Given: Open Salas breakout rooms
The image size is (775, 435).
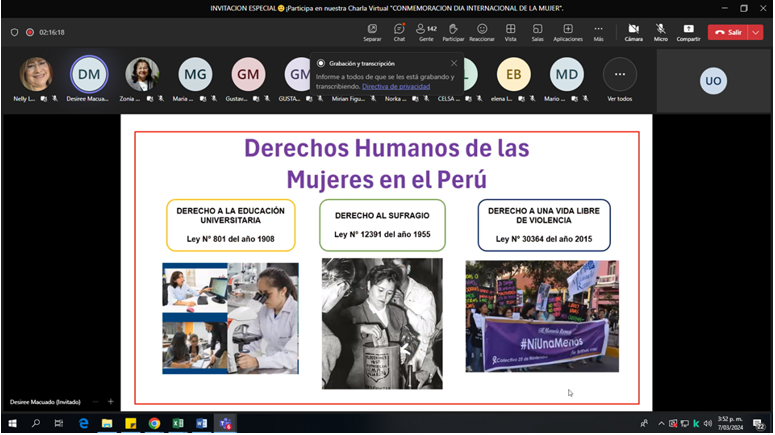Looking at the screenshot, I should point(537,32).
